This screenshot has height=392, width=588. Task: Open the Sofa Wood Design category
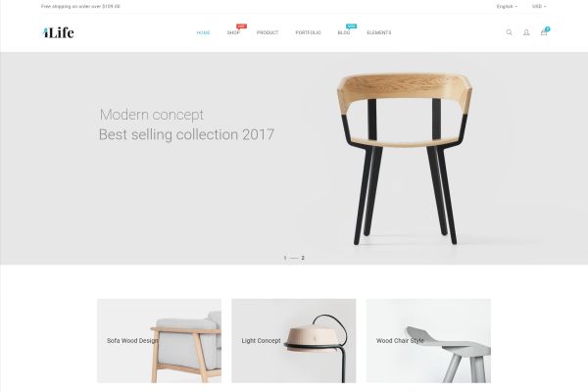159,341
